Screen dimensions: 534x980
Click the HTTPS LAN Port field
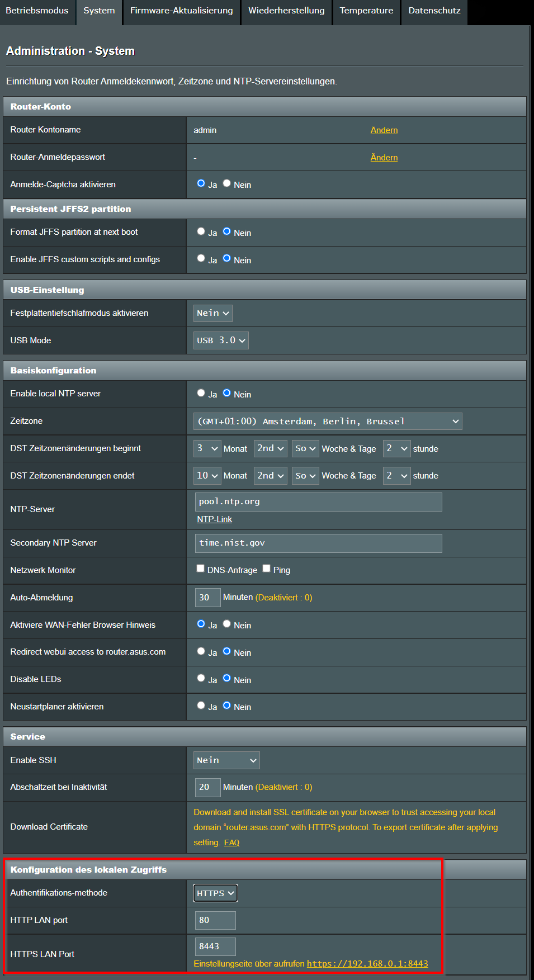pos(215,946)
